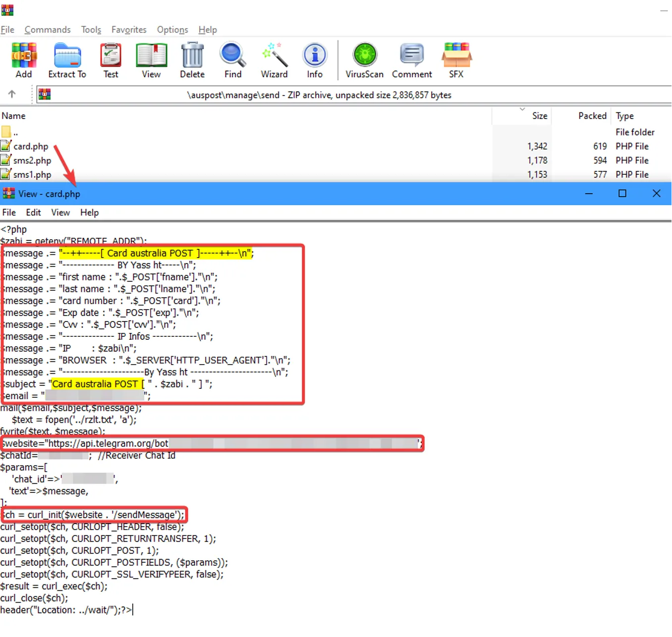Click the curl_init sendMessage code line
Screen dimensions: 672x637
pos(93,515)
